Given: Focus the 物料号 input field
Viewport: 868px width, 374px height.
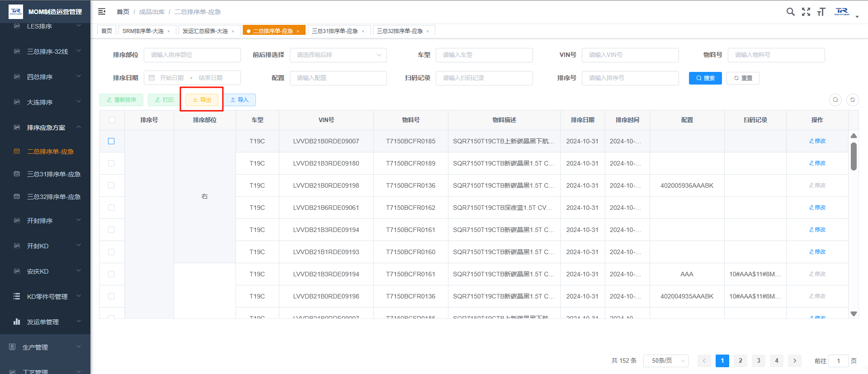Looking at the screenshot, I should click(x=776, y=55).
